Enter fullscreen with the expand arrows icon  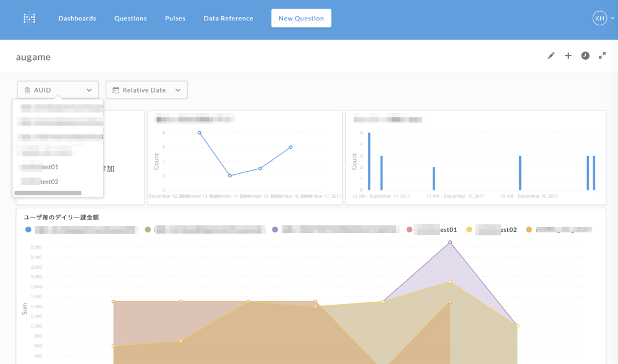click(x=602, y=56)
